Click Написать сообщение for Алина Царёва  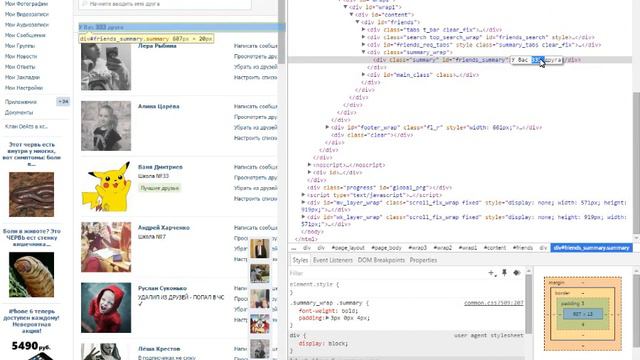256,106
